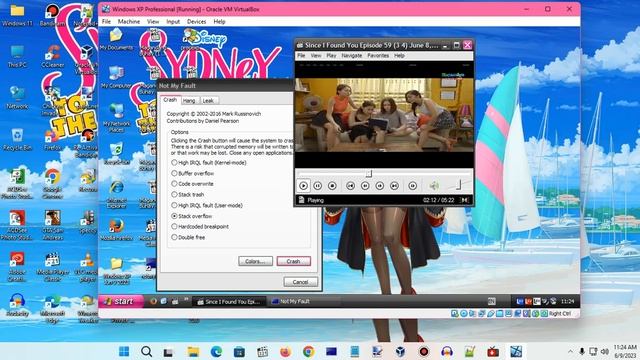Image resolution: width=640 pixels, height=360 pixels.
Task: Click Bandicam record icon in Windows 11 taskbar
Action: coord(424,351)
